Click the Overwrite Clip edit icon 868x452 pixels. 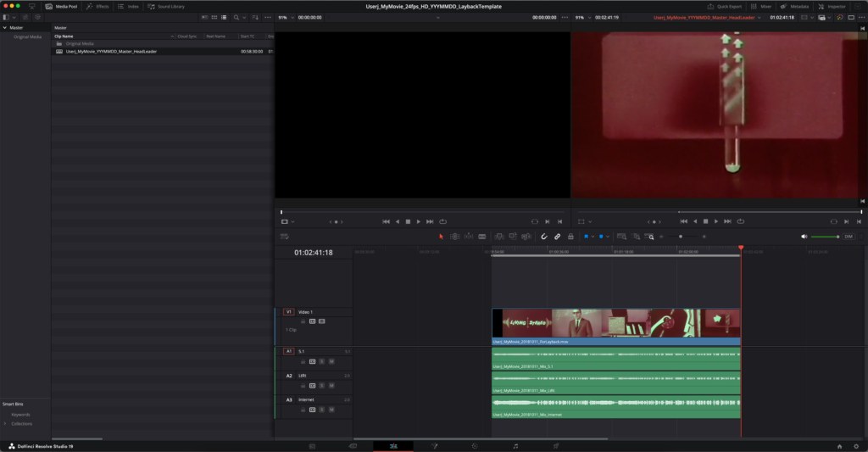(x=513, y=237)
